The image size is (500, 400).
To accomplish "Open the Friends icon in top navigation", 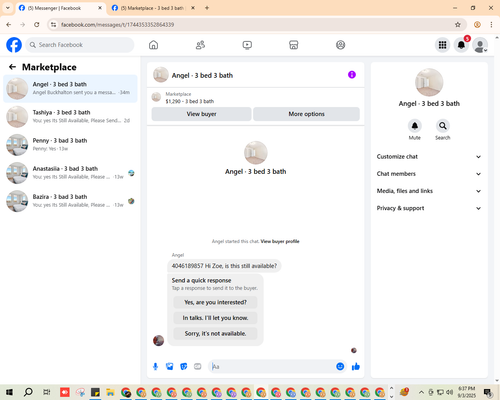I will click(x=200, y=45).
